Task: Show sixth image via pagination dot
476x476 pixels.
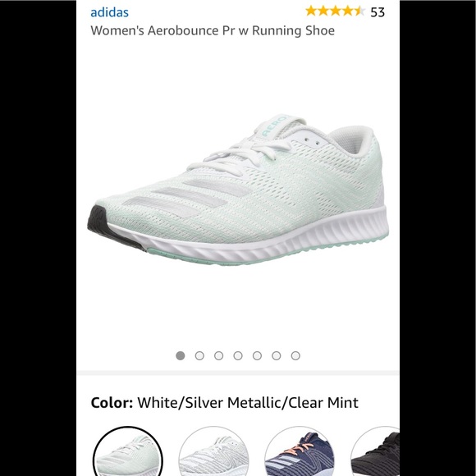Action: coord(277,355)
